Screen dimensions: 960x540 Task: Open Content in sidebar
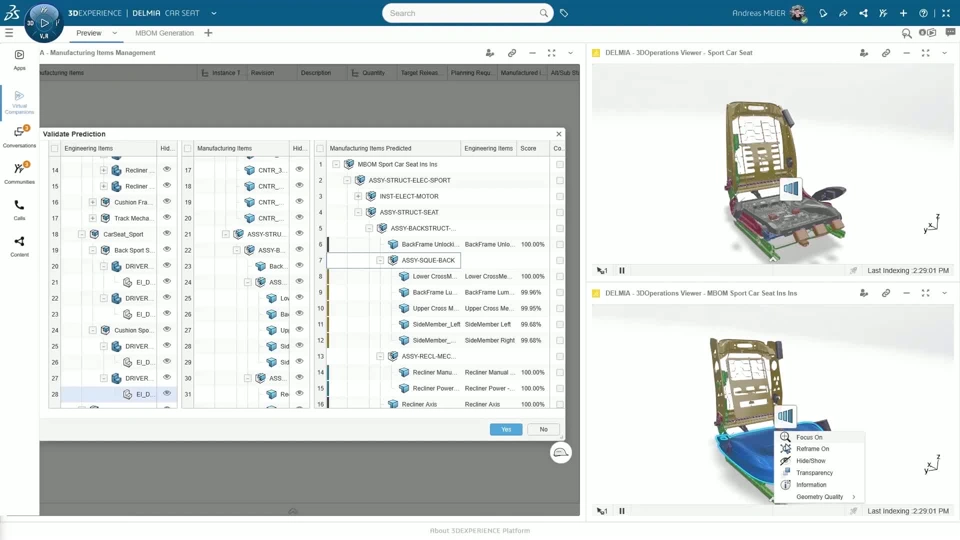tap(20, 246)
